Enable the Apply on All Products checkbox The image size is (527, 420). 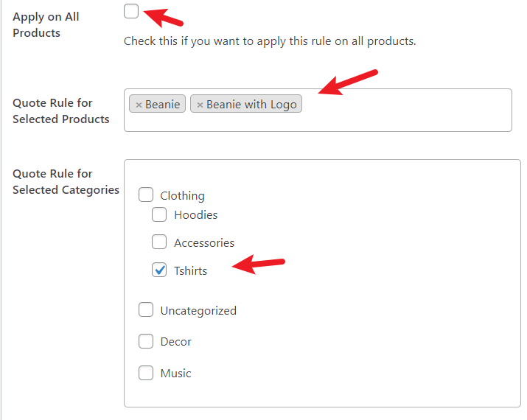[x=131, y=11]
